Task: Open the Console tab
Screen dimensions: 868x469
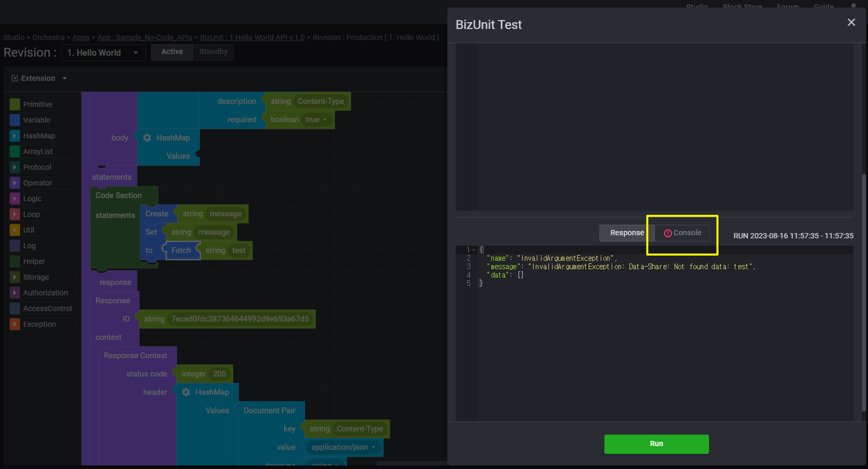Action: click(x=687, y=233)
